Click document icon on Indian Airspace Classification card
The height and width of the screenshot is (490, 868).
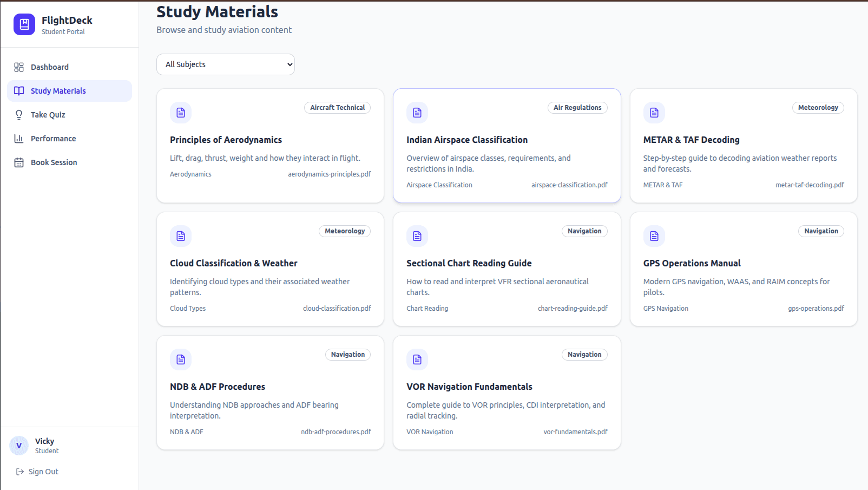pos(417,113)
